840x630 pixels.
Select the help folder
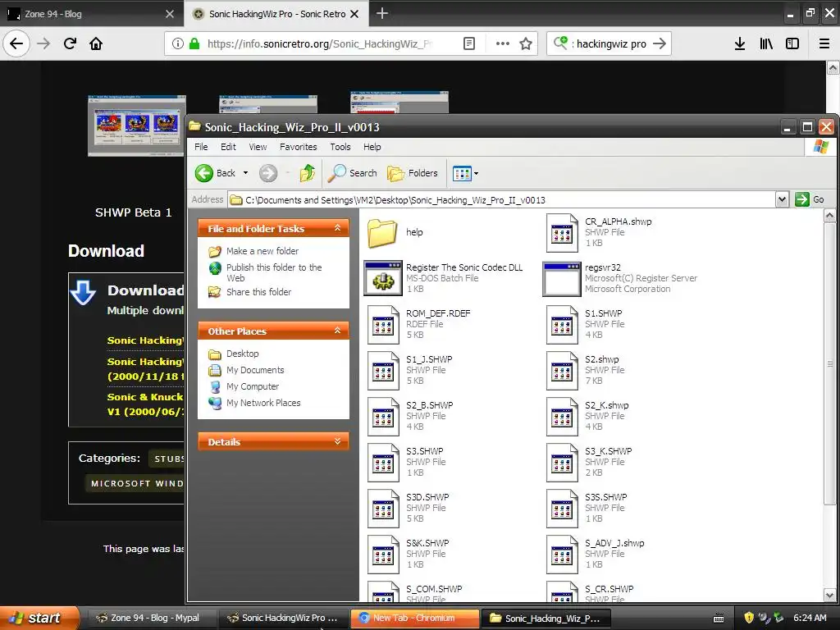395,232
